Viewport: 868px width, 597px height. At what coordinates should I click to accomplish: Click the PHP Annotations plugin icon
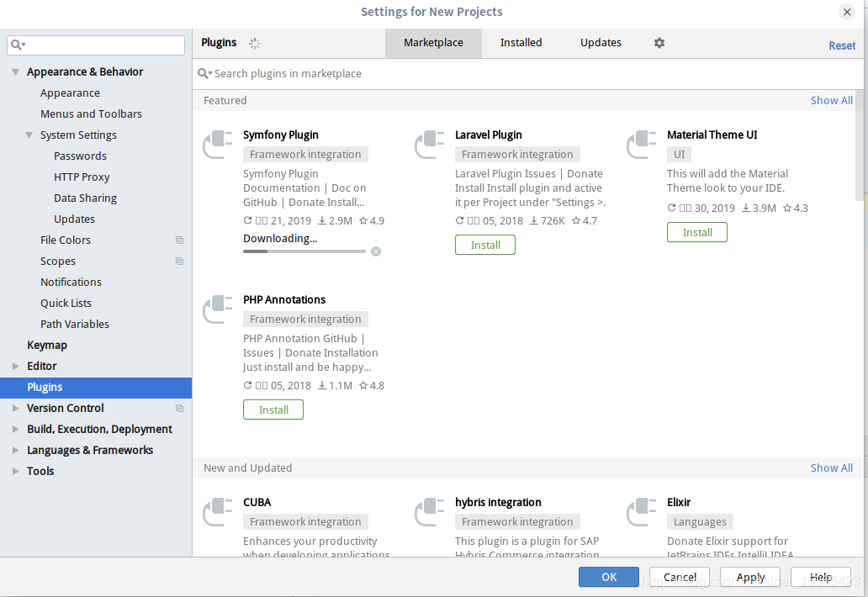(x=218, y=309)
